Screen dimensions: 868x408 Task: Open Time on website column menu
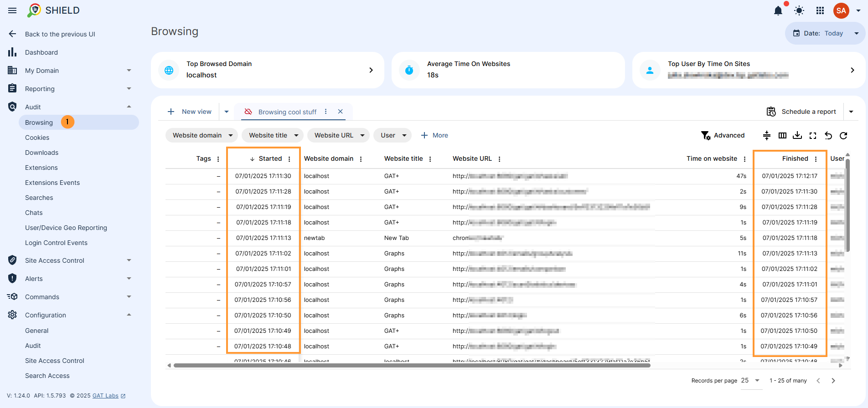[745, 159]
